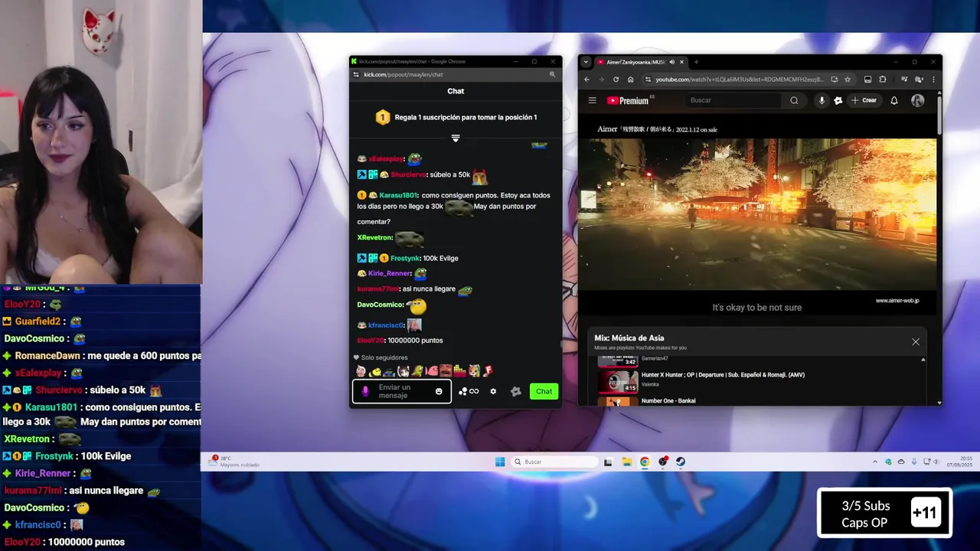The height and width of the screenshot is (551, 980).
Task: Open YouTube notifications bell
Action: [893, 100]
